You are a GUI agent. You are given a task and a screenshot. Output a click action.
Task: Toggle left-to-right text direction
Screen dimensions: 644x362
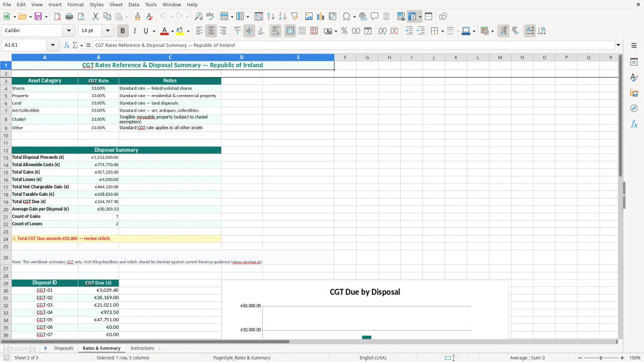click(503, 31)
